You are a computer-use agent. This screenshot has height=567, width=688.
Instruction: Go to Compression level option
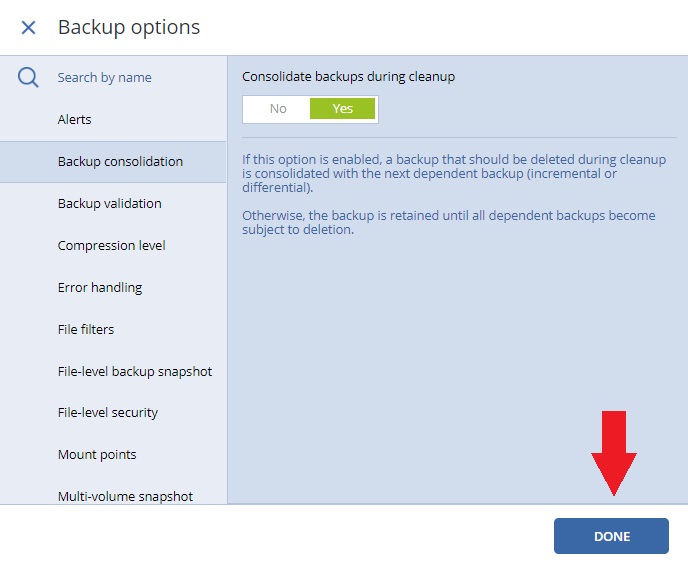[x=113, y=245]
